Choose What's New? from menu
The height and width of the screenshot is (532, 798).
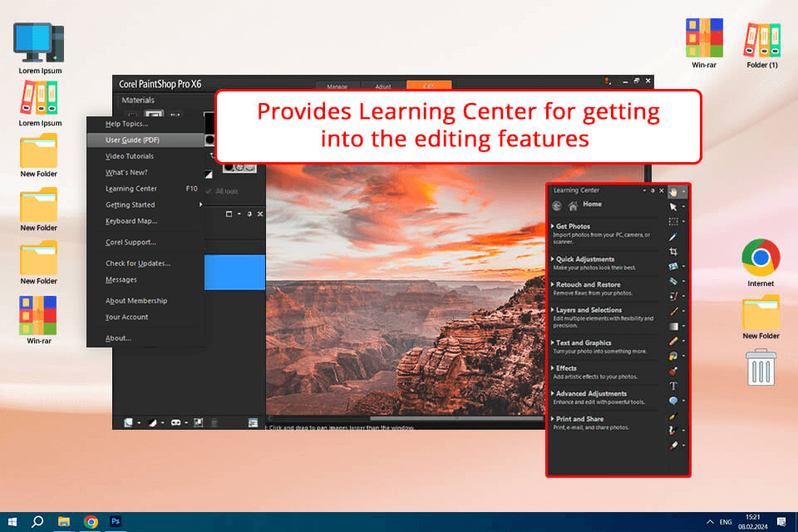[145, 173]
